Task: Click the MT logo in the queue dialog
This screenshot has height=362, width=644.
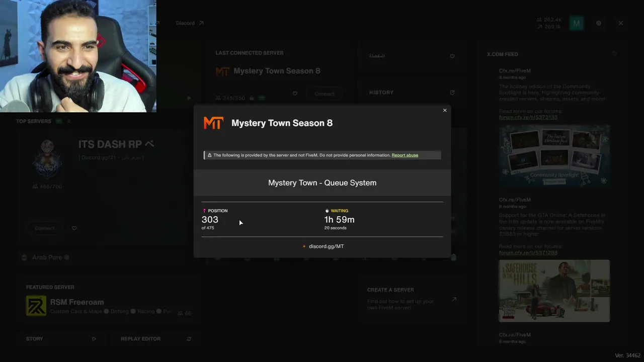Action: tap(213, 123)
